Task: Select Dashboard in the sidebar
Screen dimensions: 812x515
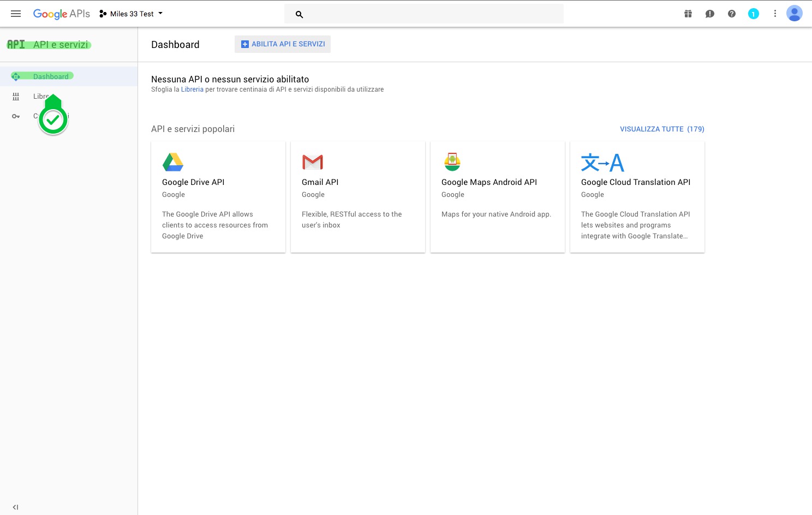Action: [x=51, y=76]
